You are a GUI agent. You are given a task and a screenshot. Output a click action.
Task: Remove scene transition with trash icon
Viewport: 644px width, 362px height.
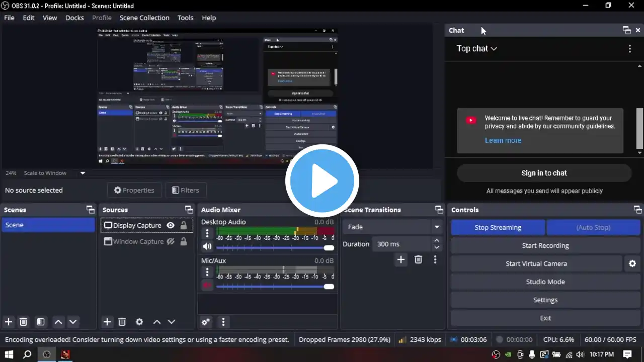coord(418,259)
